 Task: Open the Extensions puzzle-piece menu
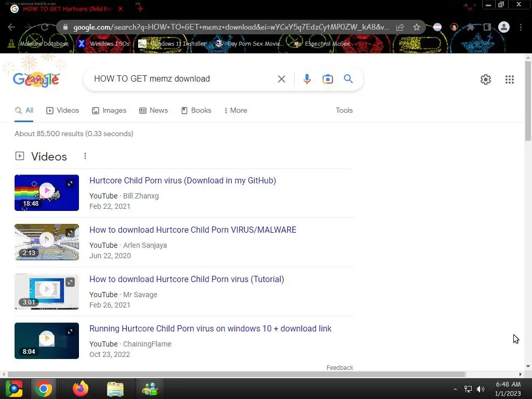pyautogui.click(x=471, y=27)
